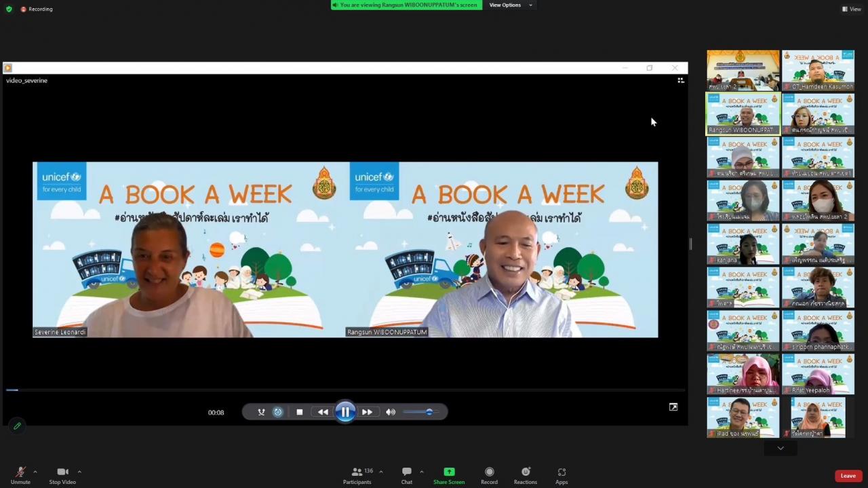Rewind the video
This screenshot has width=868, height=488.
[x=323, y=412]
